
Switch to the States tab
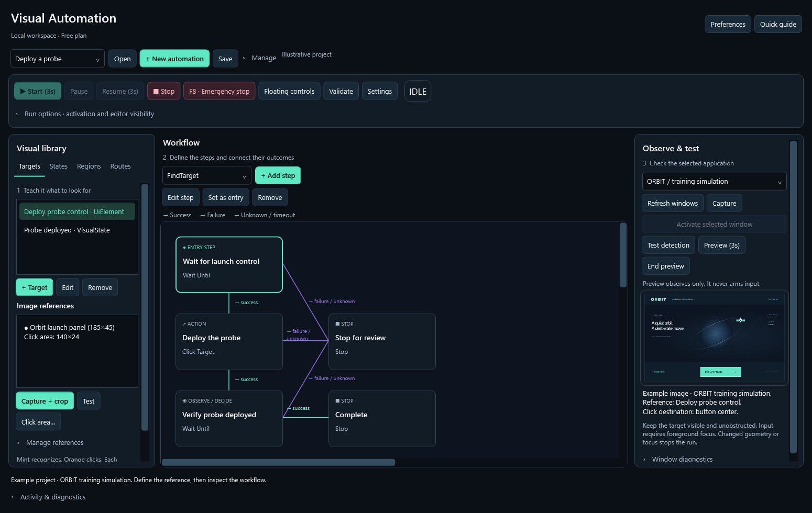(x=59, y=166)
